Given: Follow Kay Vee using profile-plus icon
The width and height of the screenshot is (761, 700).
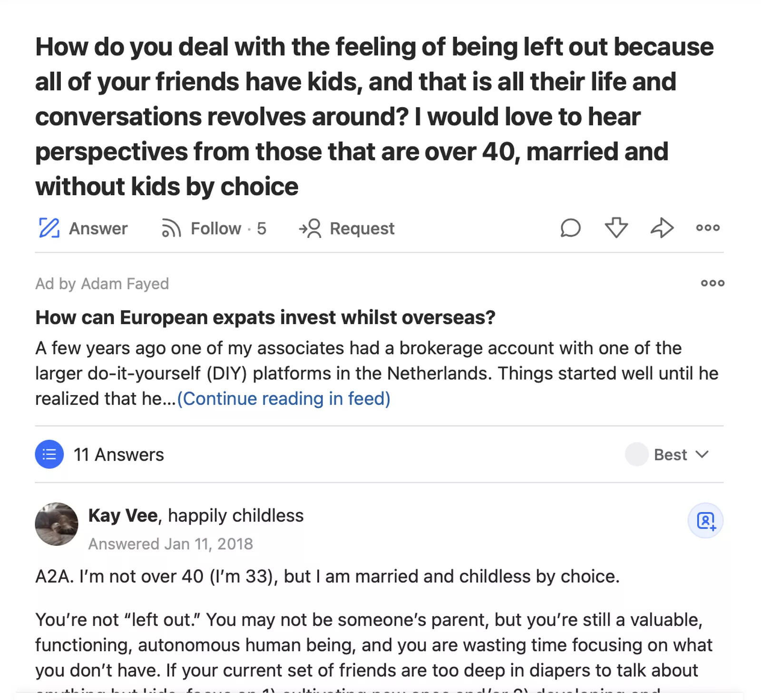Looking at the screenshot, I should [x=705, y=521].
